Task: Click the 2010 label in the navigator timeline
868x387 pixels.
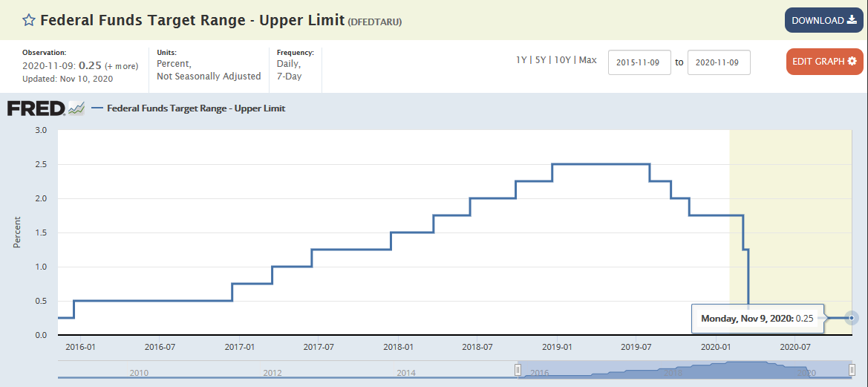Action: coord(139,373)
